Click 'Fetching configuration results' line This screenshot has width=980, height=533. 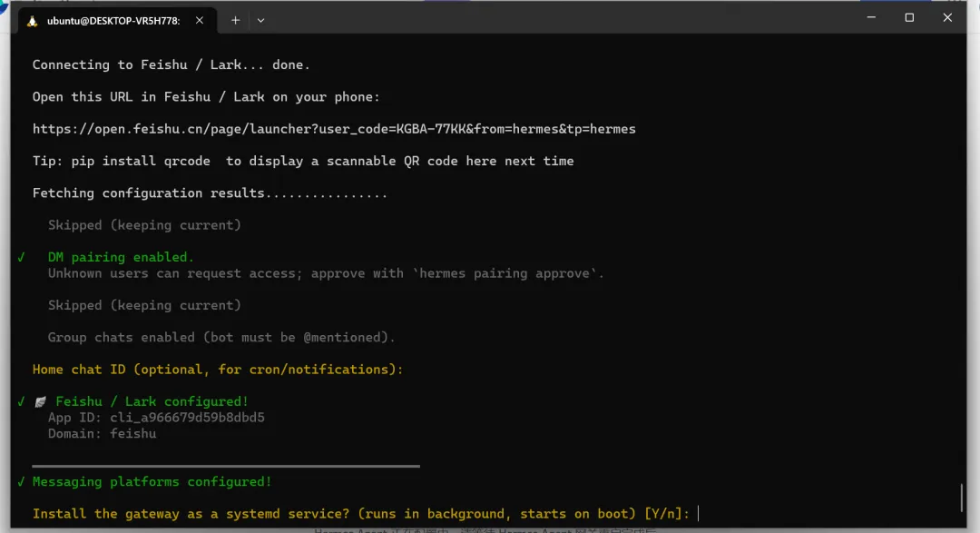[210, 193]
